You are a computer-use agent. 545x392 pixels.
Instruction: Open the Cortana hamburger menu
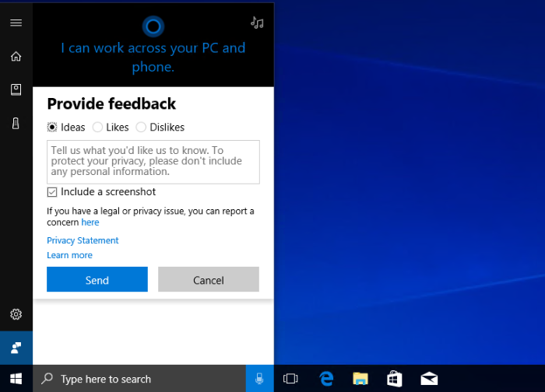(x=16, y=23)
